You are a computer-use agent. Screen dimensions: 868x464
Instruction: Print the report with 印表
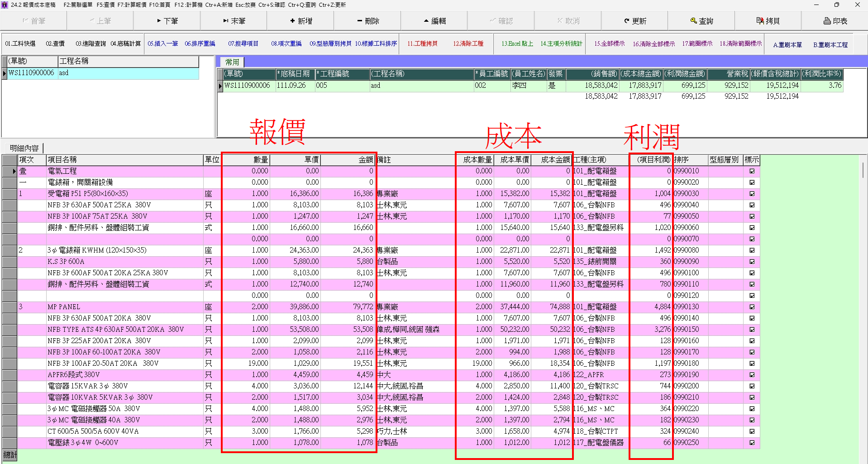(x=835, y=21)
